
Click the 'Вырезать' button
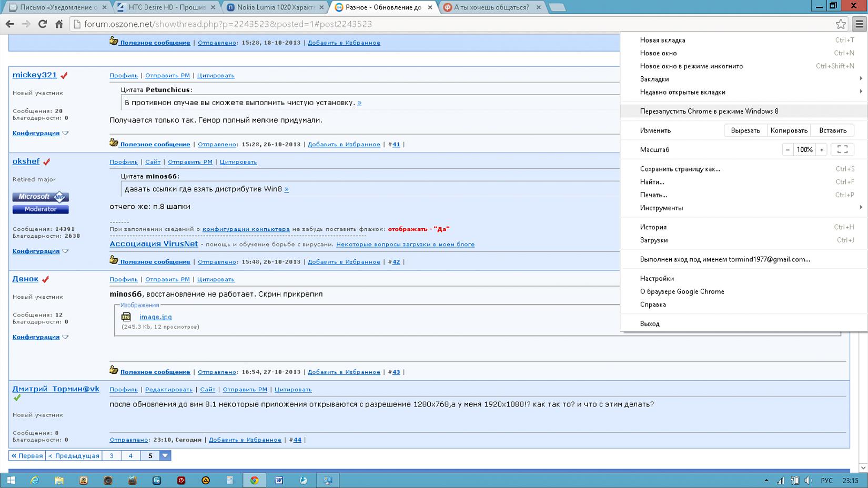tap(745, 130)
